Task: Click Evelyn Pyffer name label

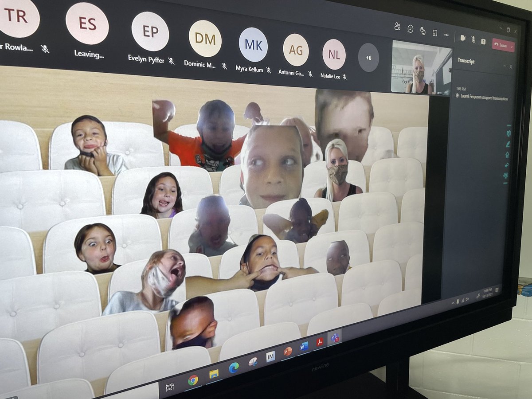Action: click(146, 58)
